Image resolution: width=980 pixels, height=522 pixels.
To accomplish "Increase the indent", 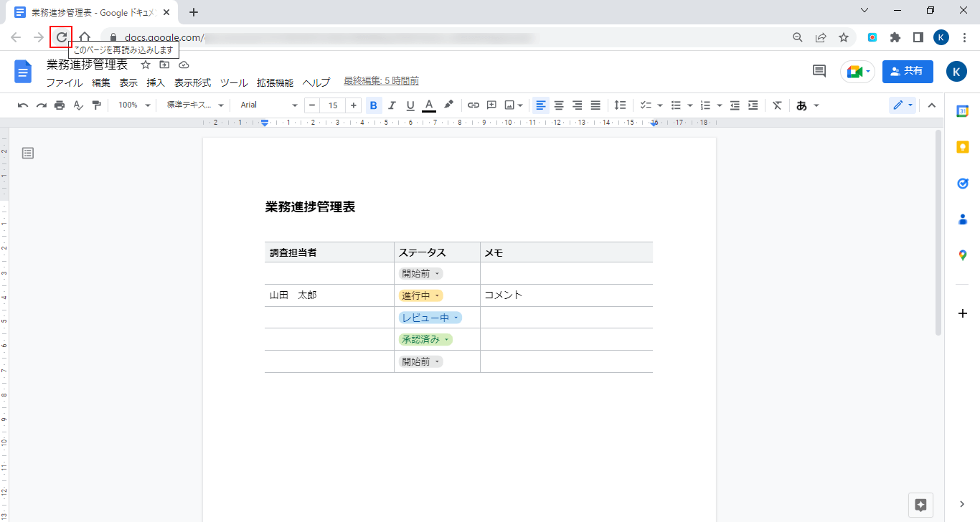I will point(753,105).
